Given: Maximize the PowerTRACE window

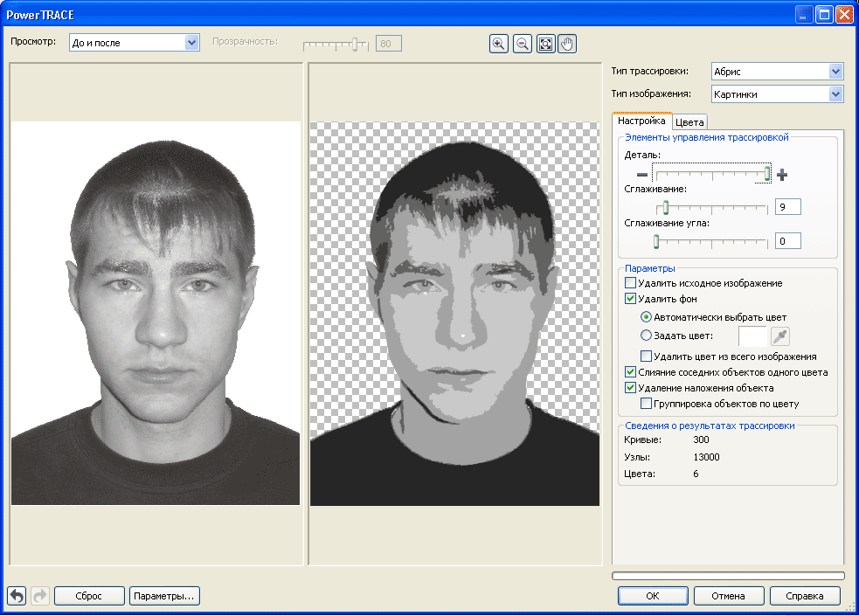Looking at the screenshot, I should coord(824,15).
